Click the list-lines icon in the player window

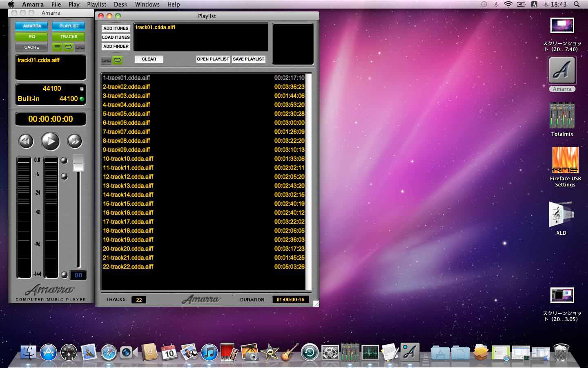pyautogui.click(x=57, y=47)
